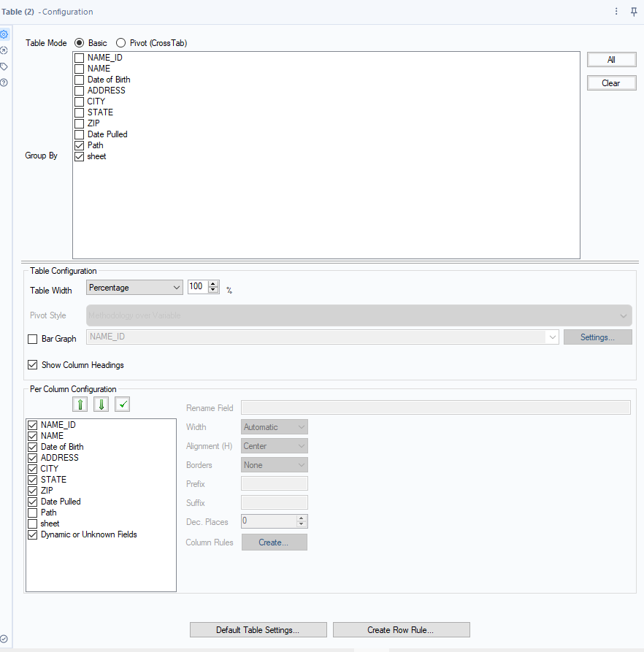Select Date of Birth in Per Column list
Screen dimensions: 644x652
(61, 446)
